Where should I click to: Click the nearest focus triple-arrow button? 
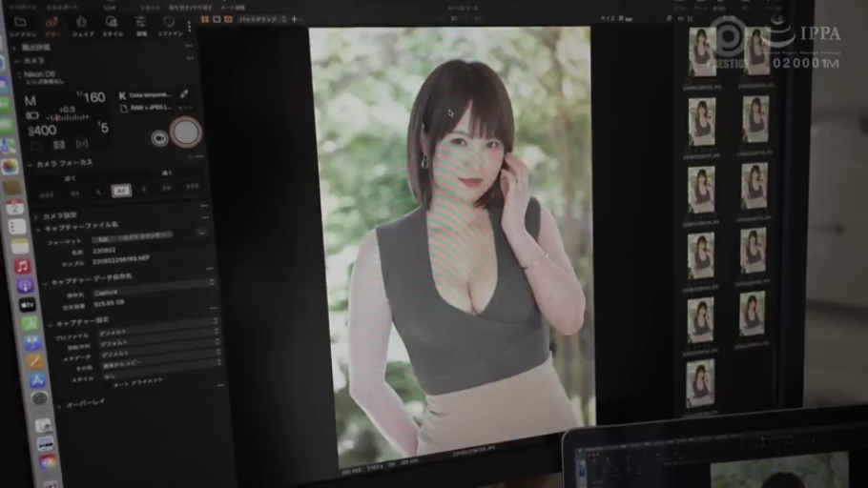(x=44, y=193)
